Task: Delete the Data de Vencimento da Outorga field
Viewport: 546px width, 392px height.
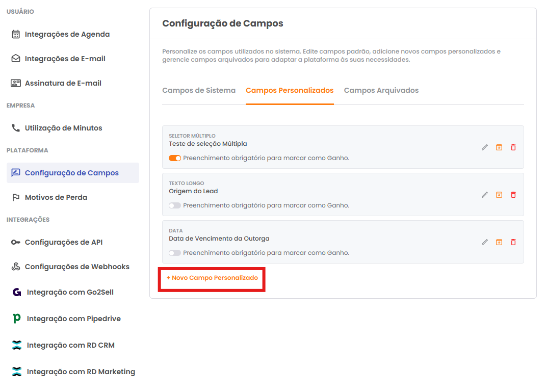Action: click(513, 242)
